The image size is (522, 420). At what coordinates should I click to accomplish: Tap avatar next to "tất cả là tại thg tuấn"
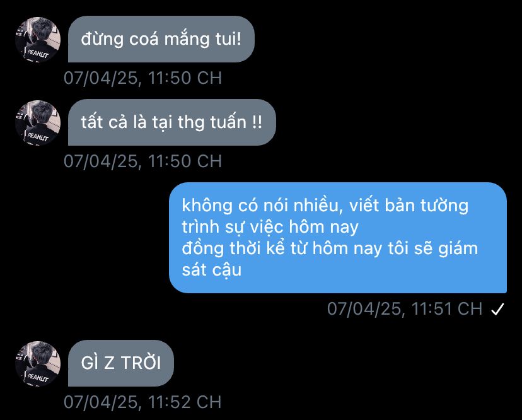click(x=38, y=123)
